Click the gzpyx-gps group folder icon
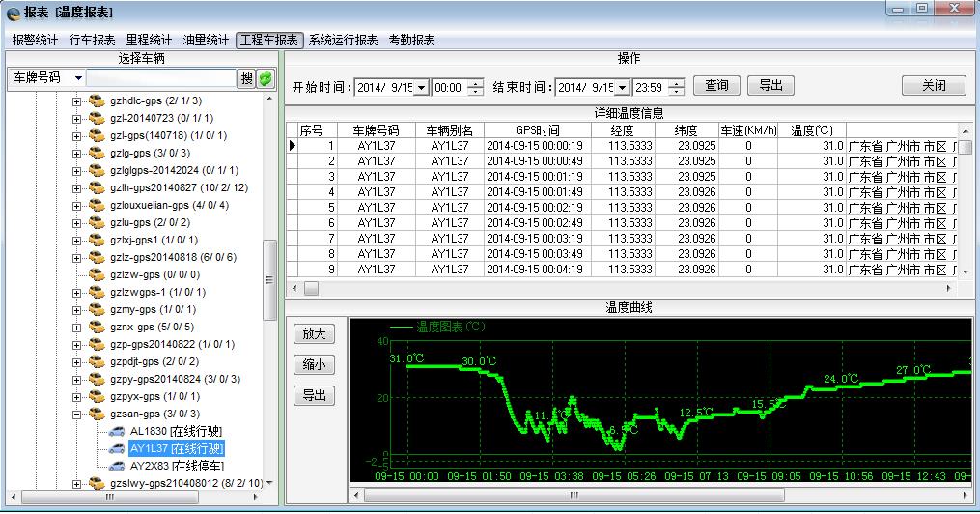The image size is (980, 514). 97,396
